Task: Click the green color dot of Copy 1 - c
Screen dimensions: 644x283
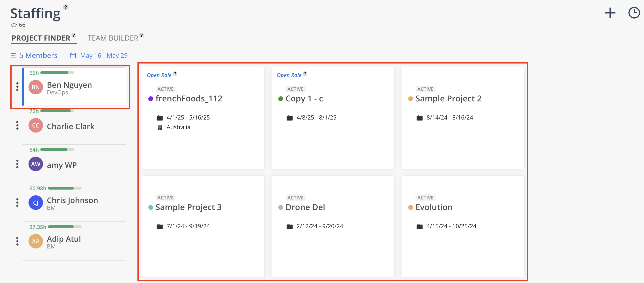Action: 280,99
